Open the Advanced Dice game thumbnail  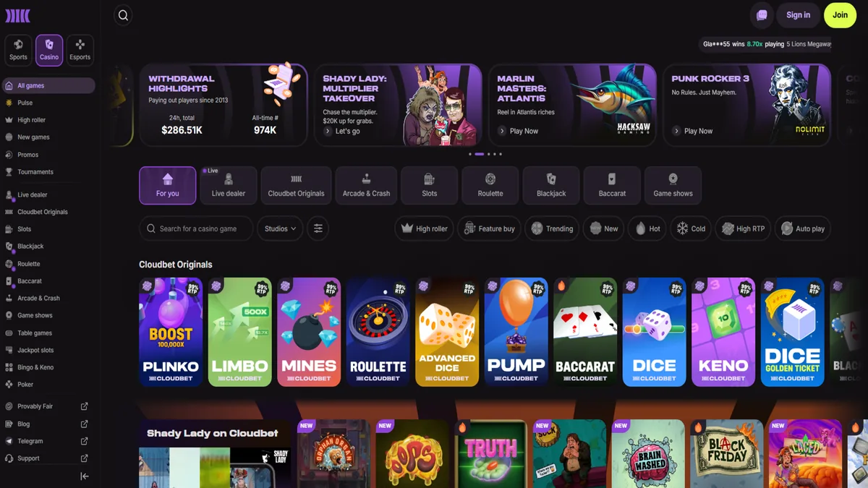(447, 332)
